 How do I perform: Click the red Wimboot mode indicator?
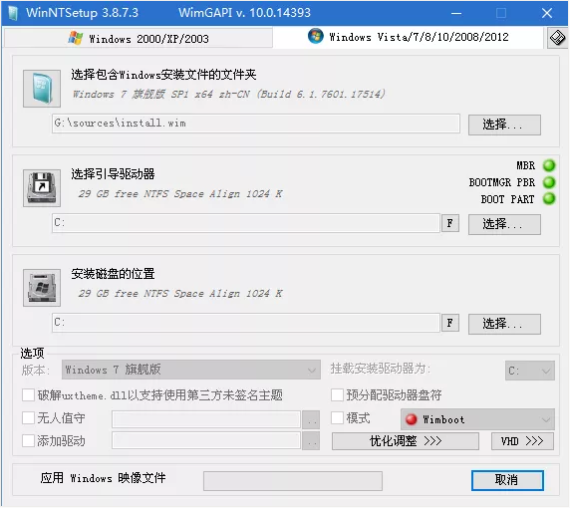tap(411, 419)
